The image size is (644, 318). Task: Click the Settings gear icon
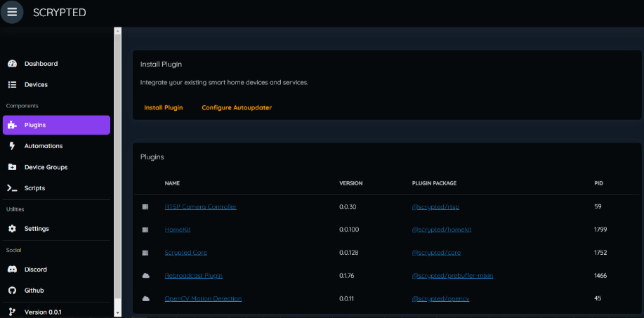[x=13, y=229]
